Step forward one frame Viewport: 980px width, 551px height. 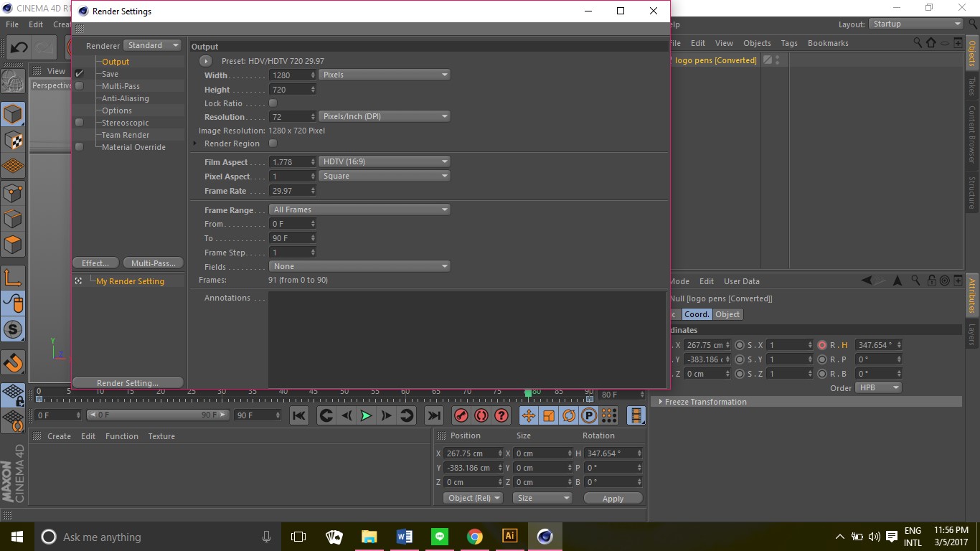tap(387, 415)
